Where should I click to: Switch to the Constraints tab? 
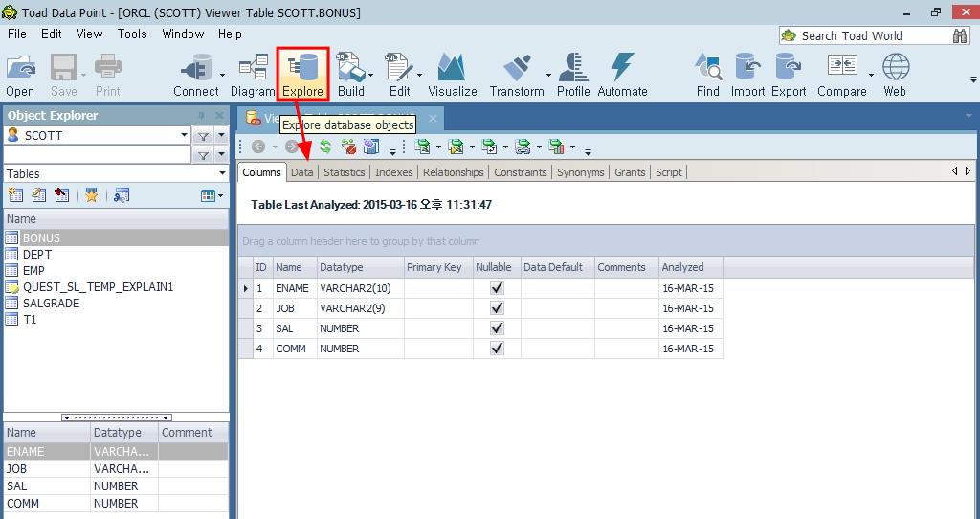[x=521, y=172]
